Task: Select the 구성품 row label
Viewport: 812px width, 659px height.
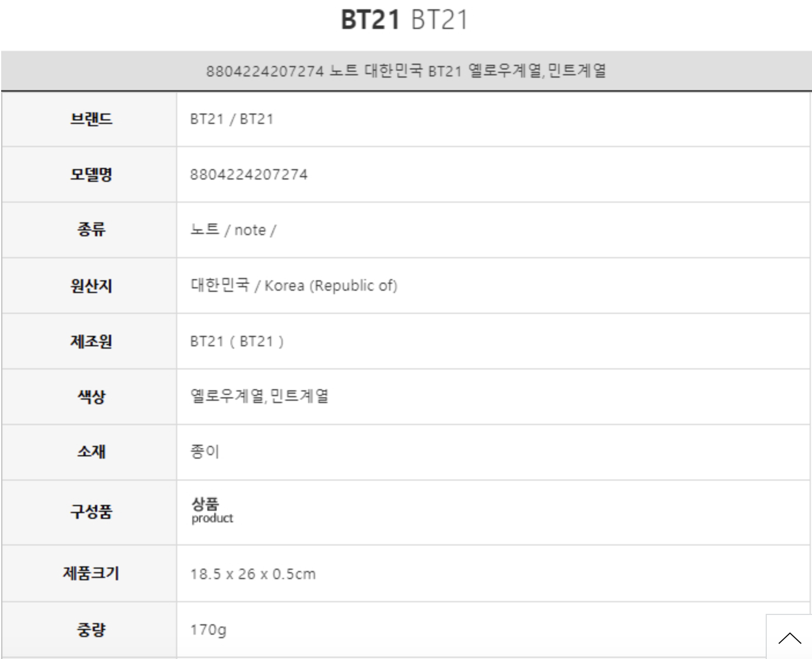Action: (91, 512)
